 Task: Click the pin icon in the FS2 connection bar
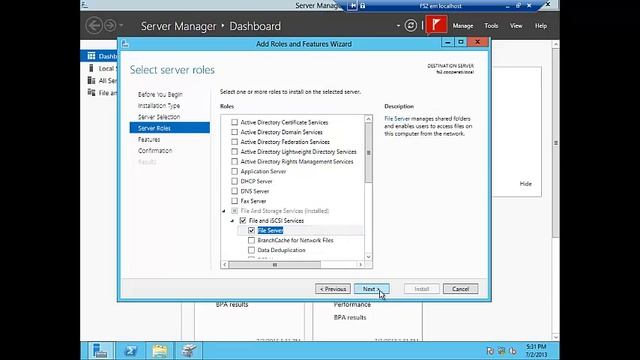pos(353,6)
